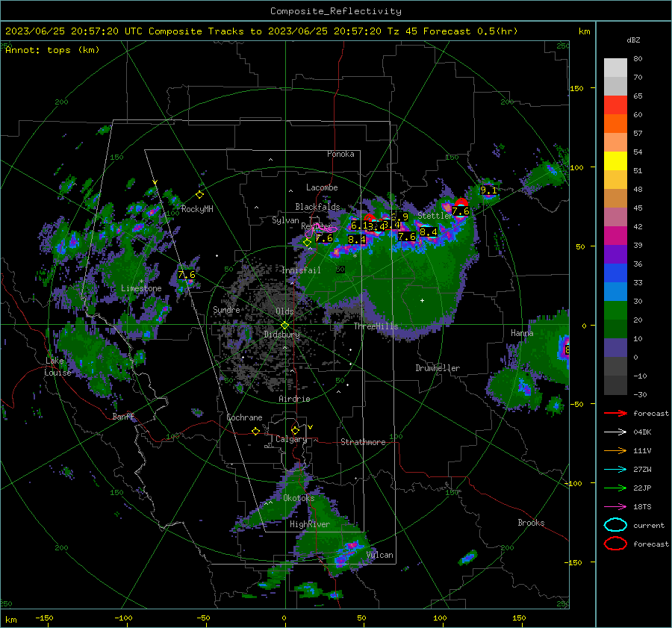Click the Brooks town label

[531, 523]
